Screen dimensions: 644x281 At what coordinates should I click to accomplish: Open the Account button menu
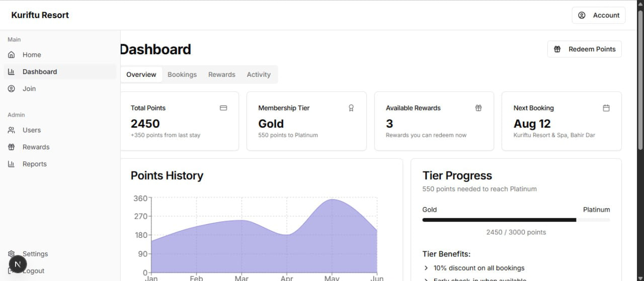click(599, 15)
